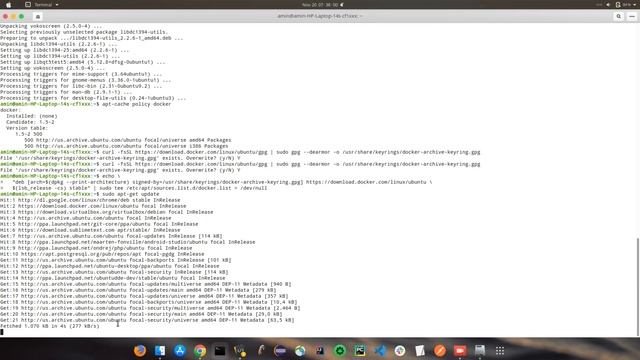Click the Hit:8 android-studio ppa line

[x=128, y=242]
